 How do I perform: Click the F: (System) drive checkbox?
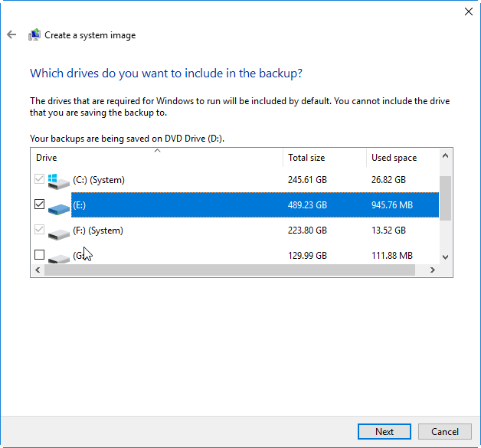point(40,231)
